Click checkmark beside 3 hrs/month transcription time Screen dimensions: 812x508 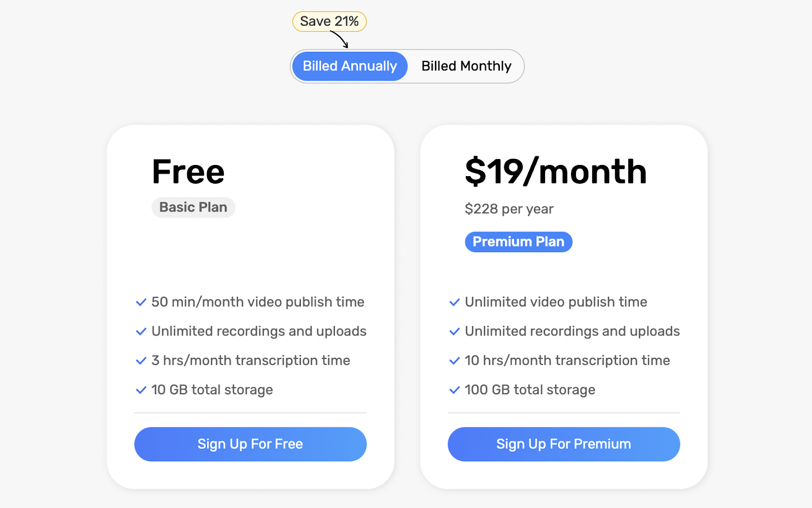tap(141, 361)
